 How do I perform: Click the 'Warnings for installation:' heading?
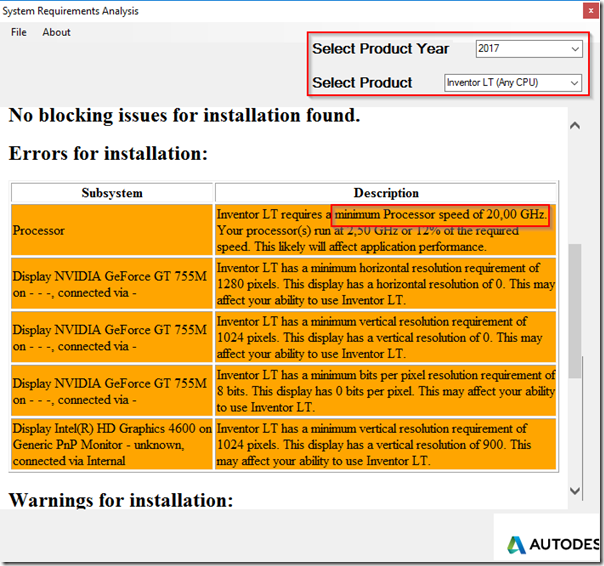click(x=121, y=500)
